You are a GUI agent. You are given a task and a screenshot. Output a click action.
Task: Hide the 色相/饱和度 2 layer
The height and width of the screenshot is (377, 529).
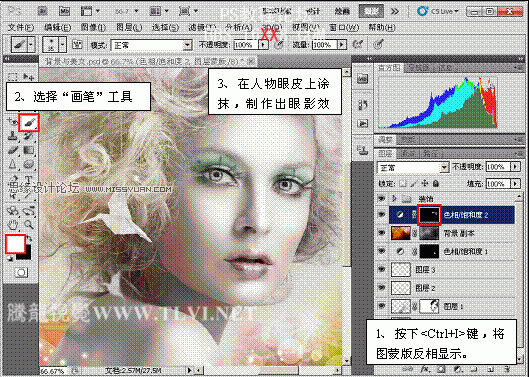(382, 215)
